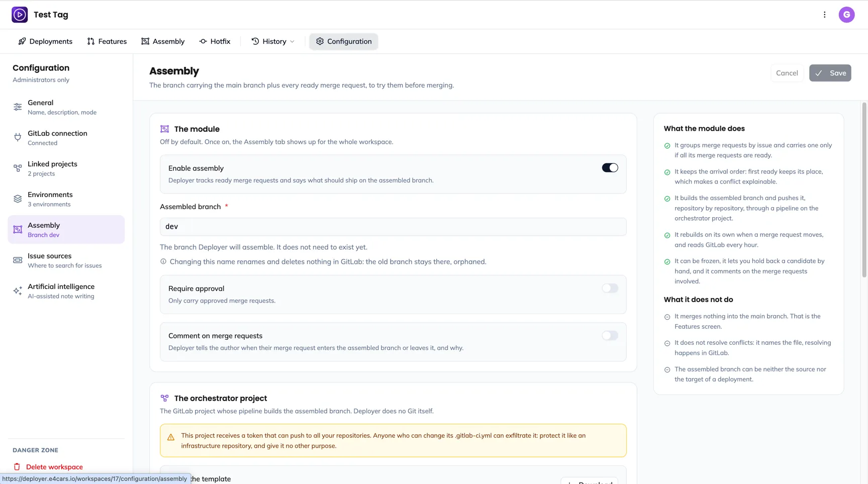Click the Environments layers icon
This screenshot has height=484, width=868.
pyautogui.click(x=18, y=199)
